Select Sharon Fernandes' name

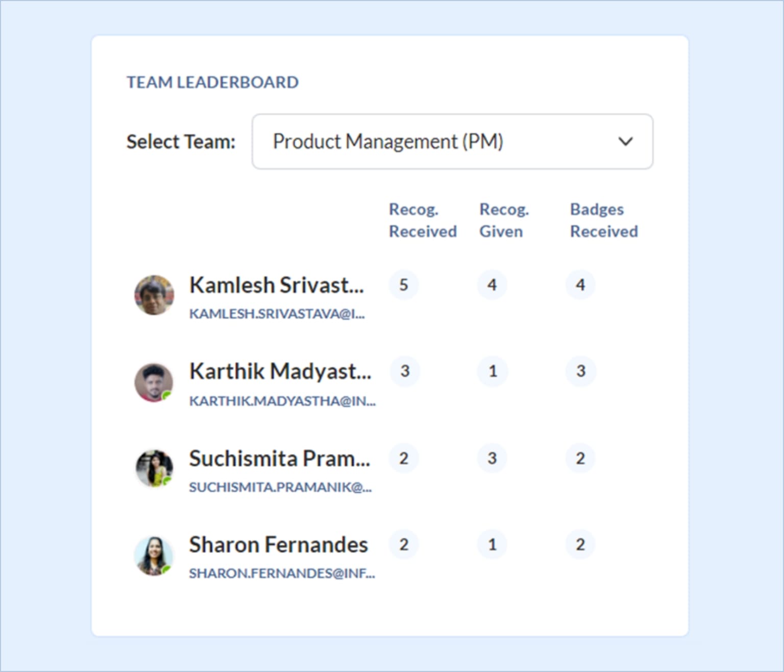pyautogui.click(x=278, y=544)
